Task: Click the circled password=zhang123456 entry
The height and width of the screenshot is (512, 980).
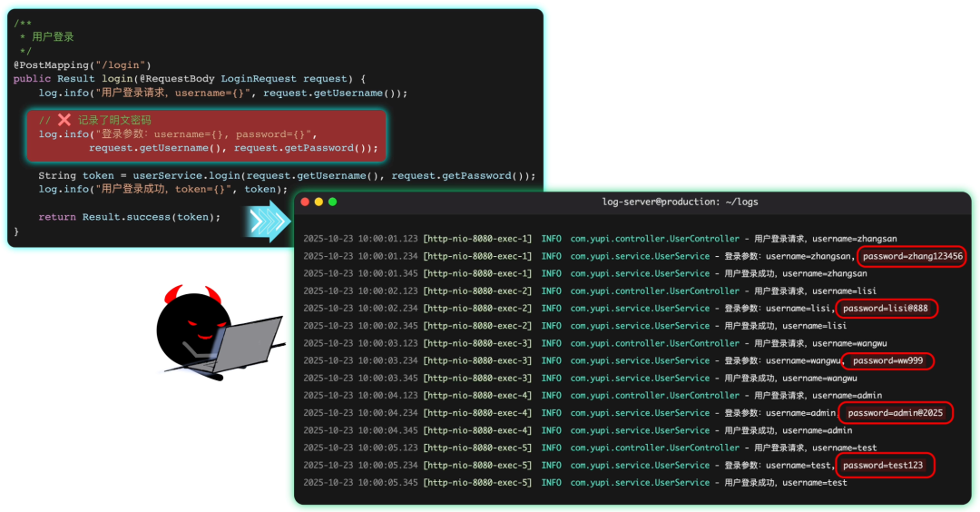Action: tap(912, 256)
